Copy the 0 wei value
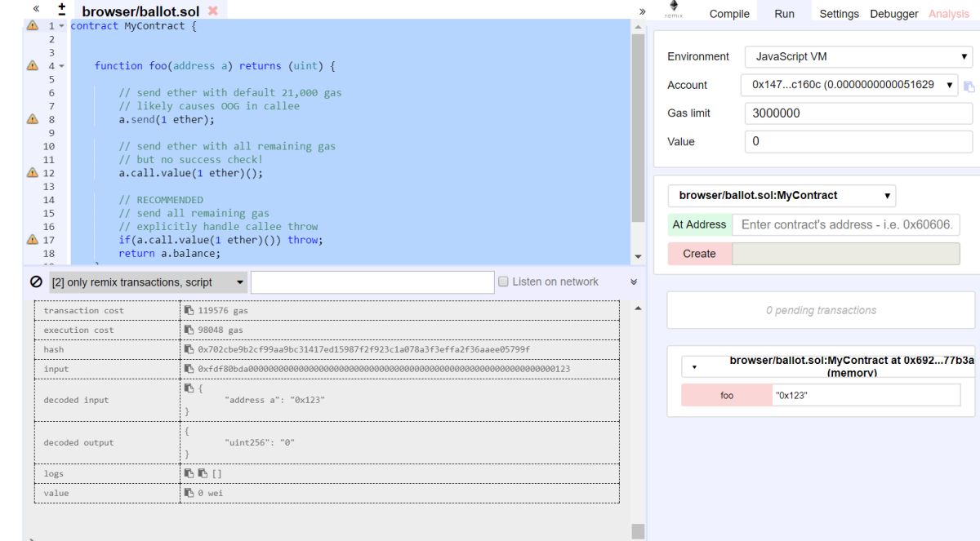Viewport: 980px width, 541px height. pyautogui.click(x=189, y=493)
